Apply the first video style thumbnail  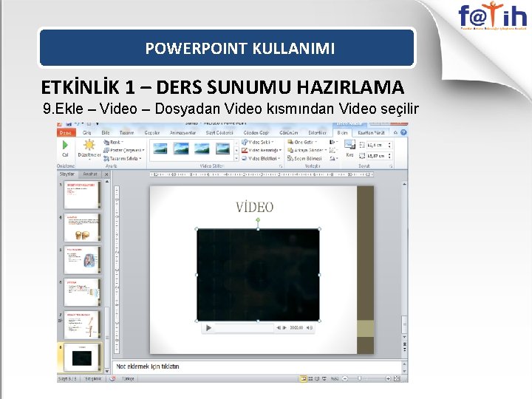point(160,149)
